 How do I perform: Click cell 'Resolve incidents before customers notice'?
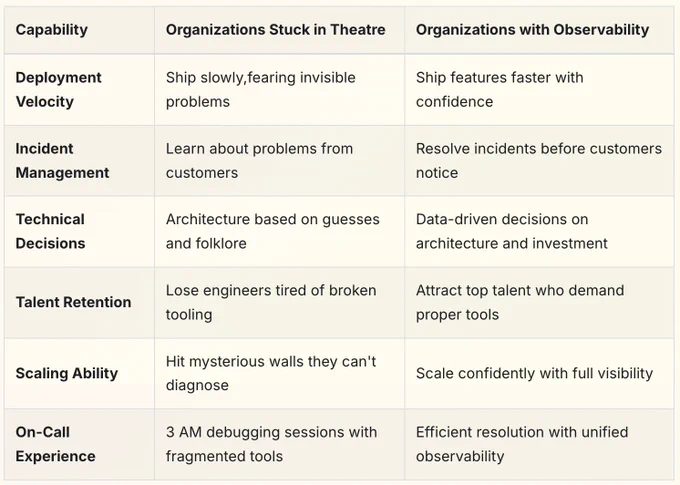pyautogui.click(x=539, y=161)
